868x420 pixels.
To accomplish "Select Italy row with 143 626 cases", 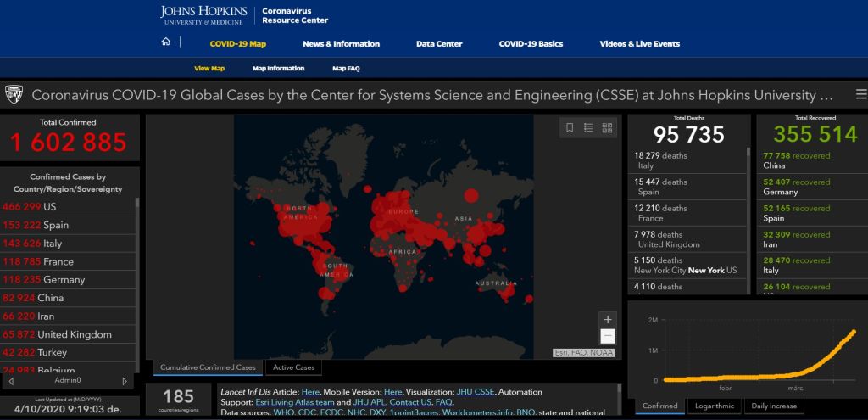I will pyautogui.click(x=68, y=244).
